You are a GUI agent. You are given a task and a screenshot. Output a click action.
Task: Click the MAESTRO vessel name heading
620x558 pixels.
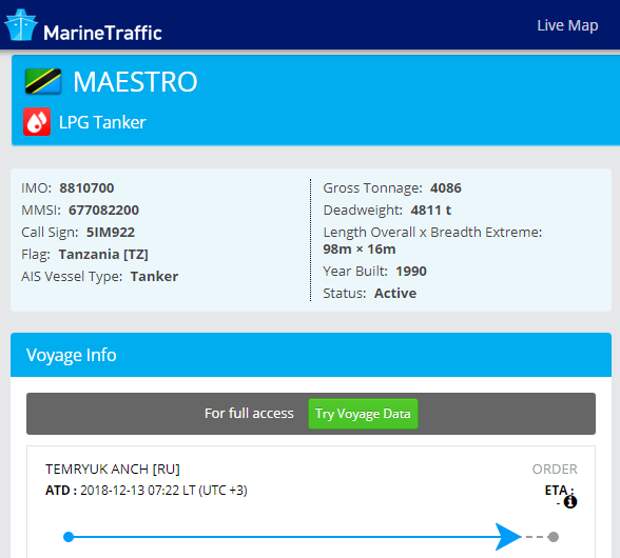click(135, 82)
